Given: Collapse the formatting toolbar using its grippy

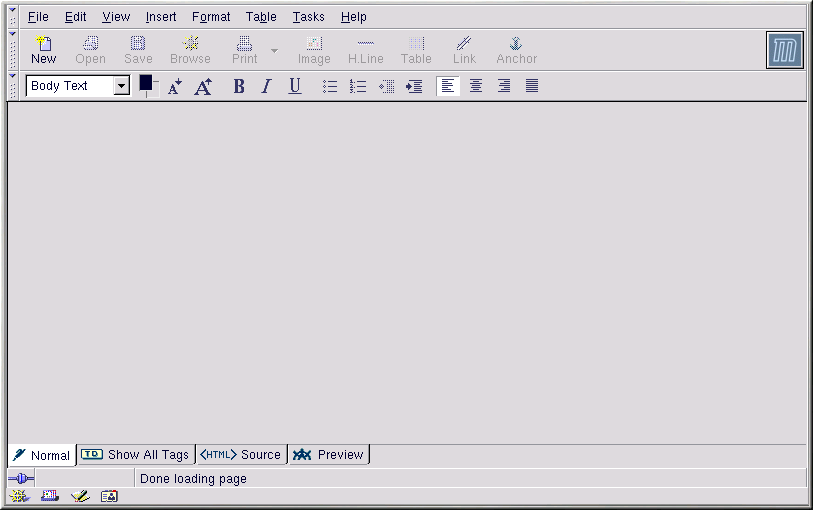Looking at the screenshot, I should [12, 86].
